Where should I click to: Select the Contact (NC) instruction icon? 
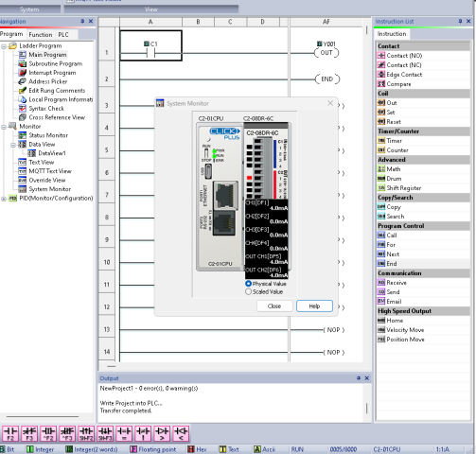(381, 65)
